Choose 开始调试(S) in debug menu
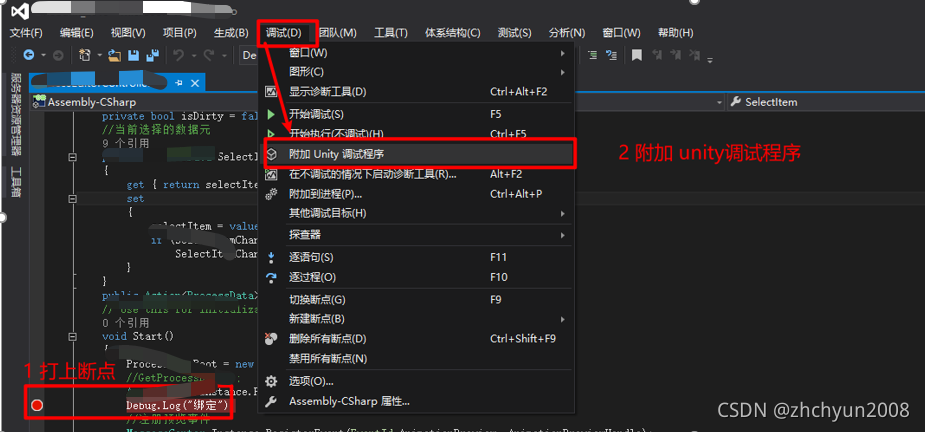The height and width of the screenshot is (432, 925). [418, 114]
